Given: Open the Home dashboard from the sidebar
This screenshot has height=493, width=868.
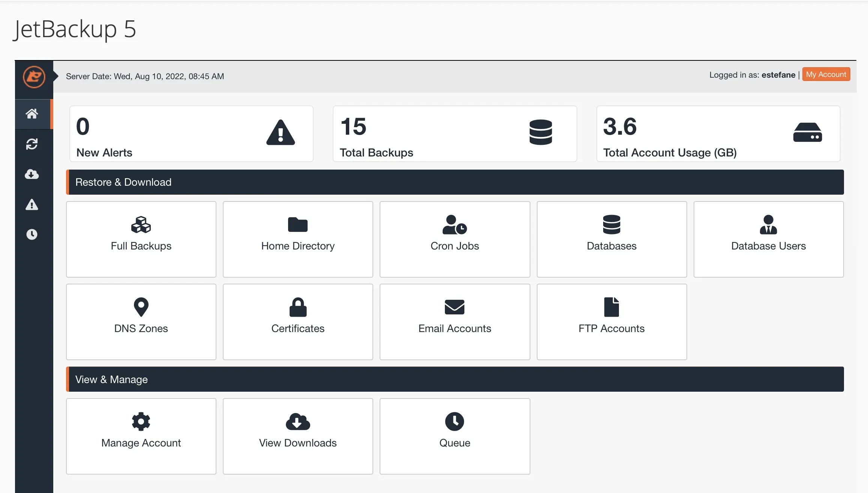Looking at the screenshot, I should pos(32,114).
